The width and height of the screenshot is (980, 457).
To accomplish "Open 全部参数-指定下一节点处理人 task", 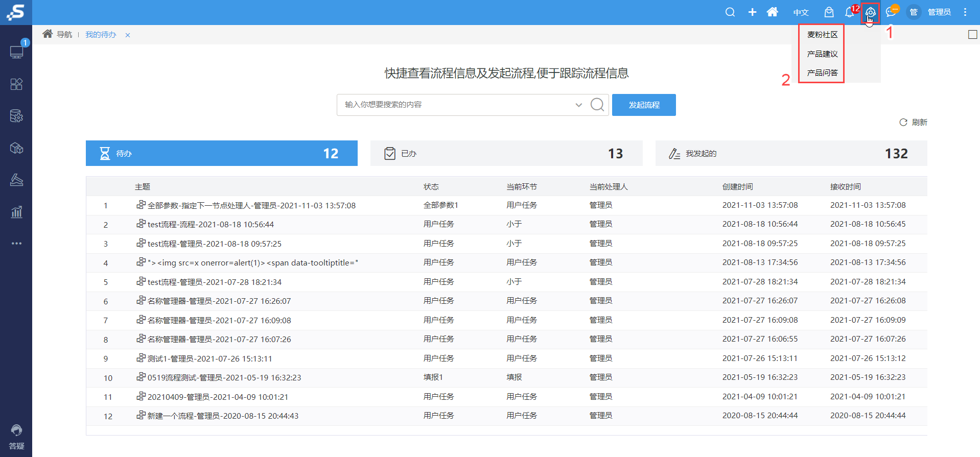I will tap(251, 205).
